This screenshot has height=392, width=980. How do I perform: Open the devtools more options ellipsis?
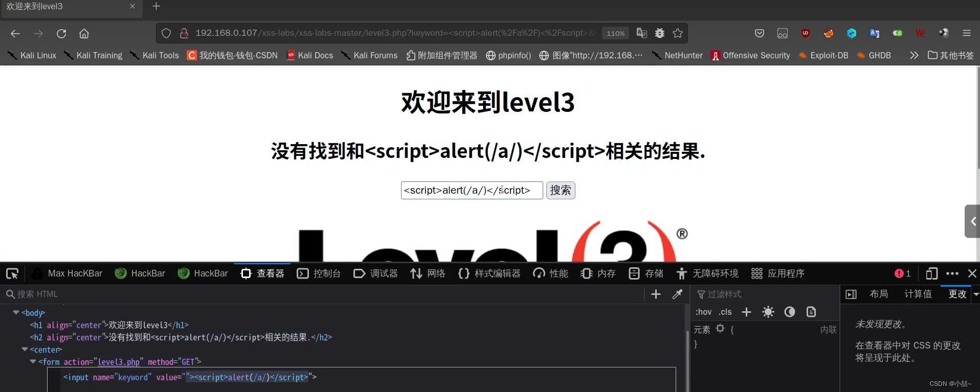[952, 273]
